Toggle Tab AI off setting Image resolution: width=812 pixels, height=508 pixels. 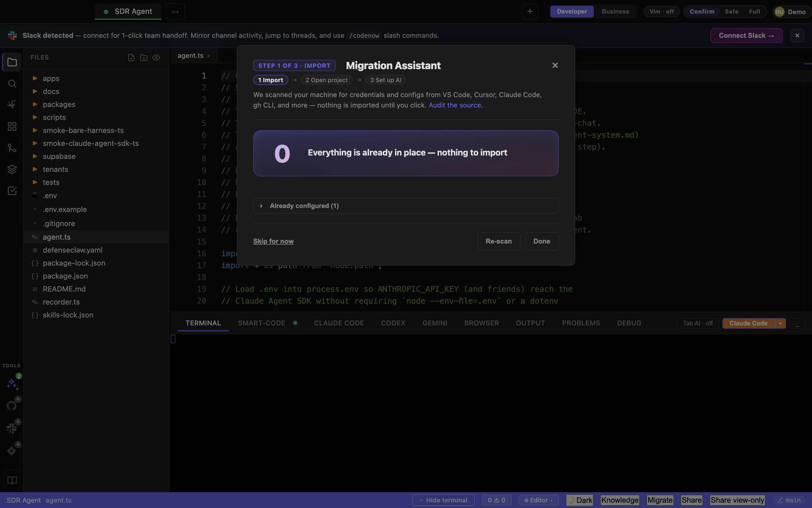pyautogui.click(x=698, y=323)
